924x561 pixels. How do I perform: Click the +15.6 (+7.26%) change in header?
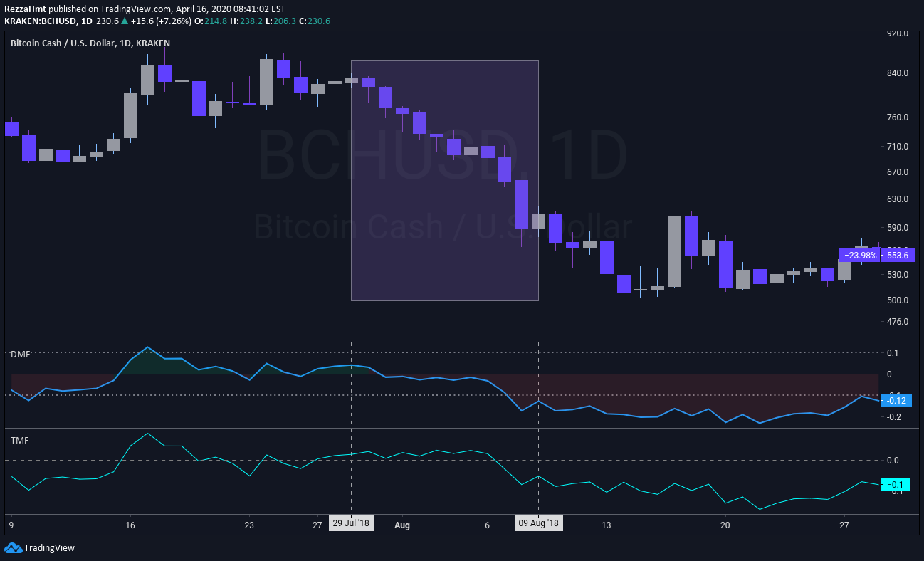[162, 21]
